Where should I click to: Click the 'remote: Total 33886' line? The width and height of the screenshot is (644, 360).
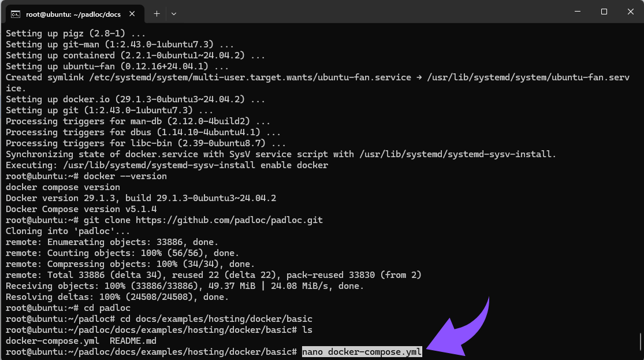tap(214, 275)
